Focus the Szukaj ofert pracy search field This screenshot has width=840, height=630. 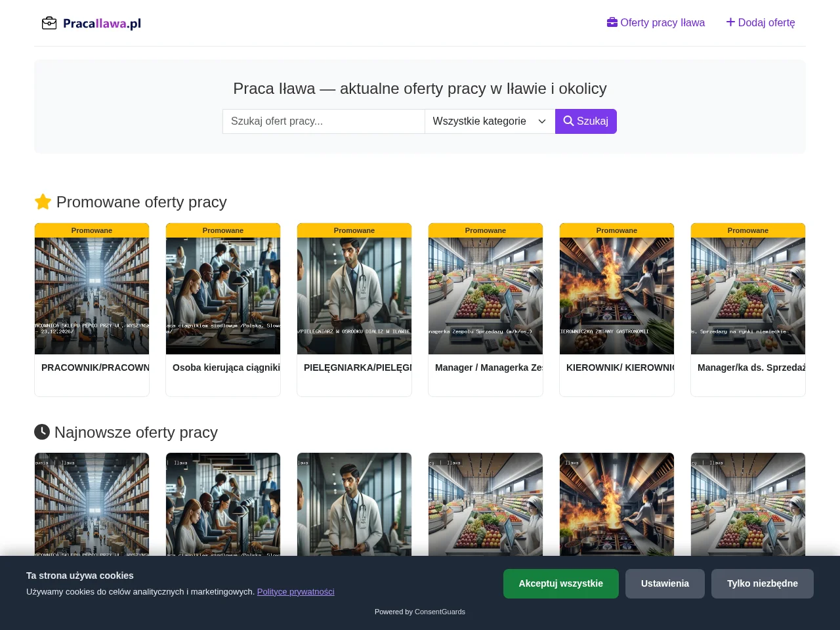[x=324, y=121]
